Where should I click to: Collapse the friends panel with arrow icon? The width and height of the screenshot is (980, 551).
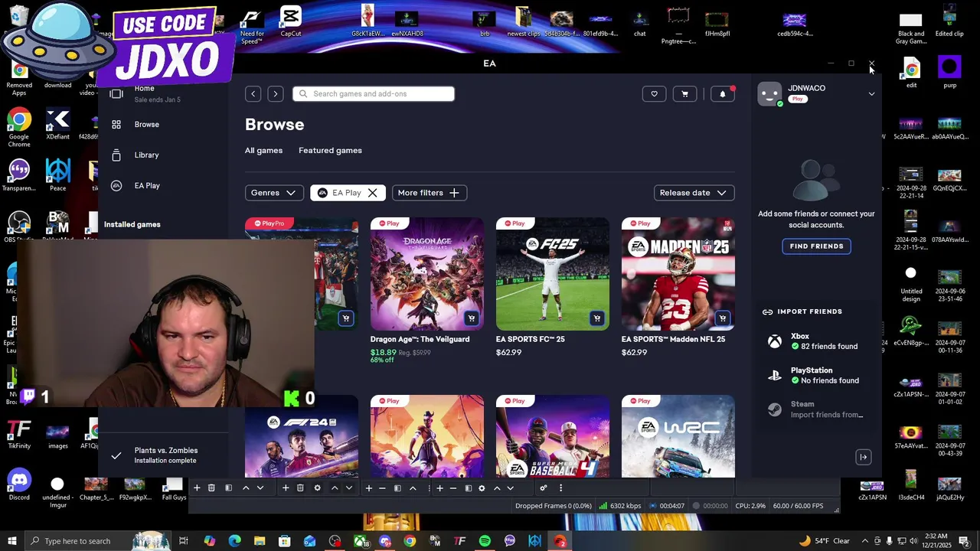[863, 458]
